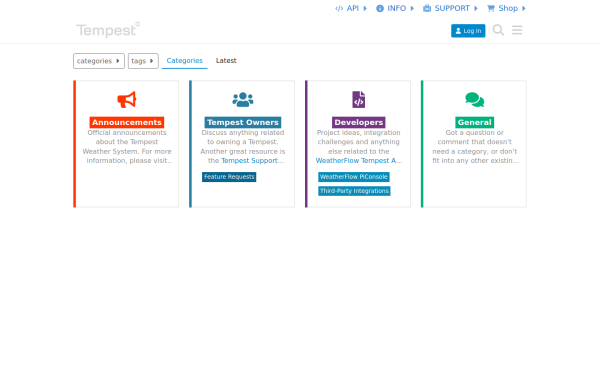This screenshot has height=375, width=600.
Task: Click "Official announcements" description text
Action: point(127,133)
